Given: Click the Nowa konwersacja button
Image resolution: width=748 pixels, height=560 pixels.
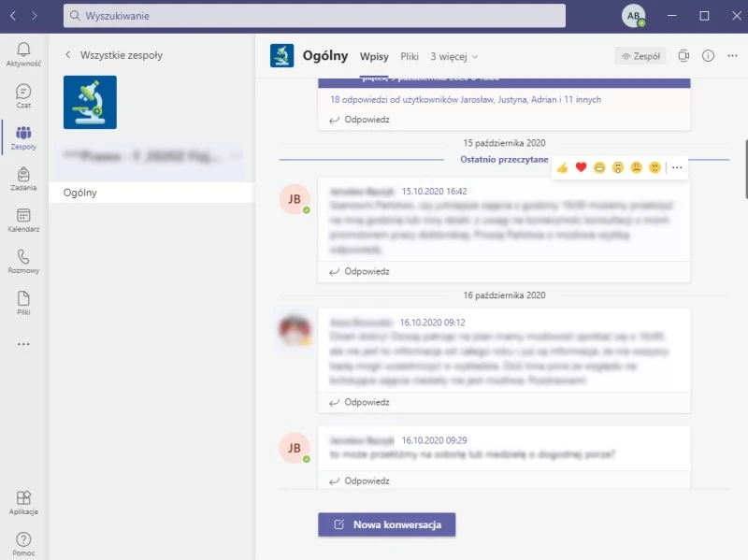Looking at the screenshot, I should point(386,524).
